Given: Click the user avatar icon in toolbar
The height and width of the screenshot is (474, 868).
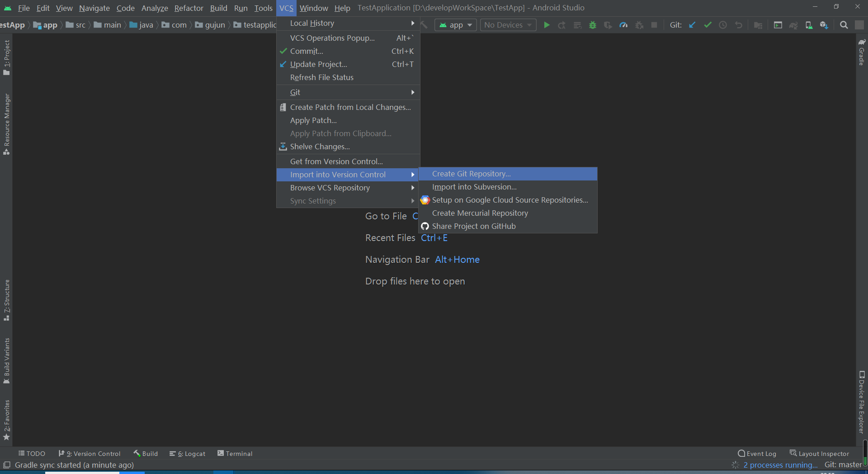Looking at the screenshot, I should (859, 25).
